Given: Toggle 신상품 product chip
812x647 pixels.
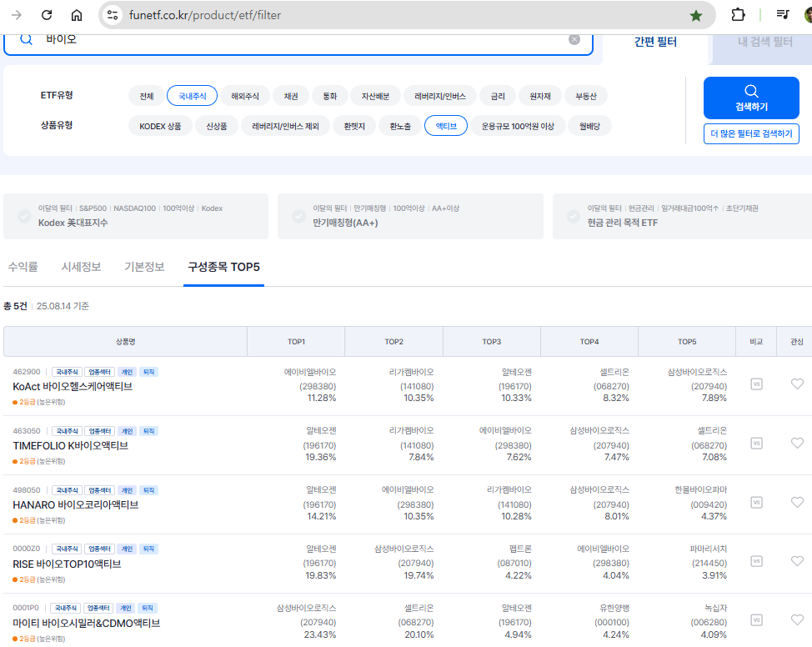Looking at the screenshot, I should (x=217, y=126).
